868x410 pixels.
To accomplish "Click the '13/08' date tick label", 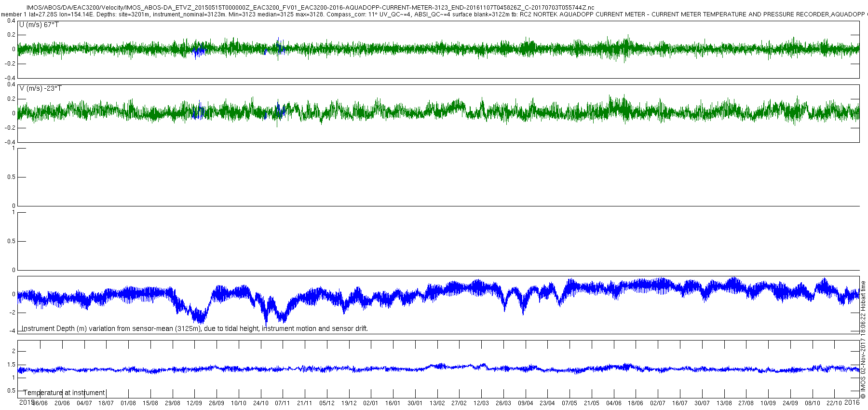I will click(x=724, y=403).
